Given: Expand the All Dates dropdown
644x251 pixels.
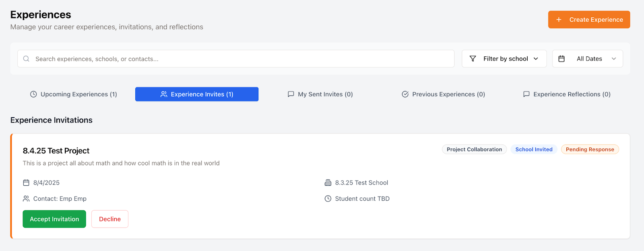Looking at the screenshot, I should [588, 59].
